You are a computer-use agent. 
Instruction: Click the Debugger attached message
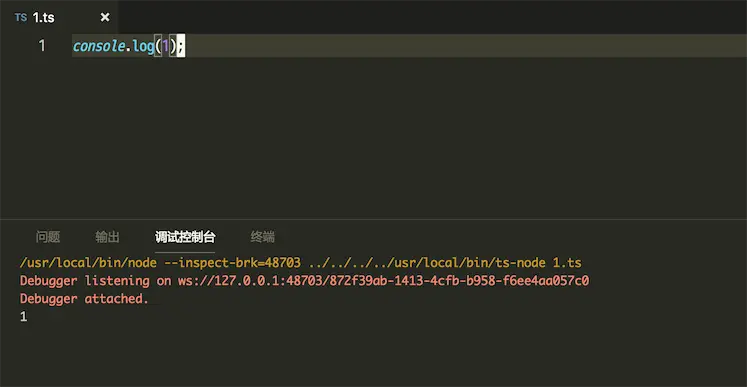tap(84, 299)
